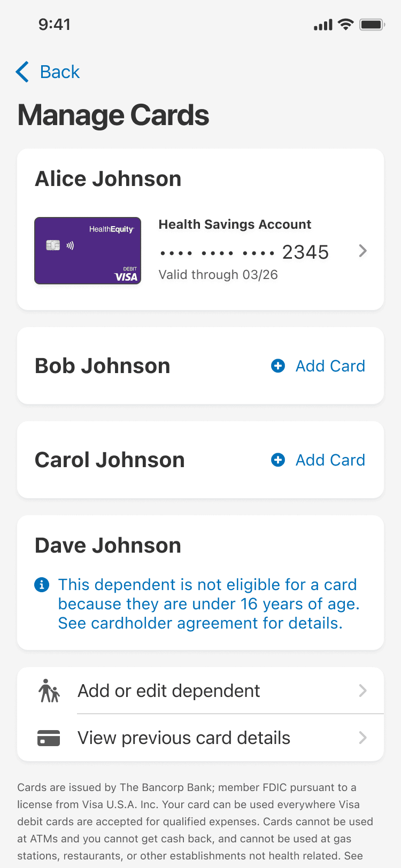Open Add or edit dependent chevron
Screen dimensions: 401x868
pyautogui.click(x=363, y=691)
